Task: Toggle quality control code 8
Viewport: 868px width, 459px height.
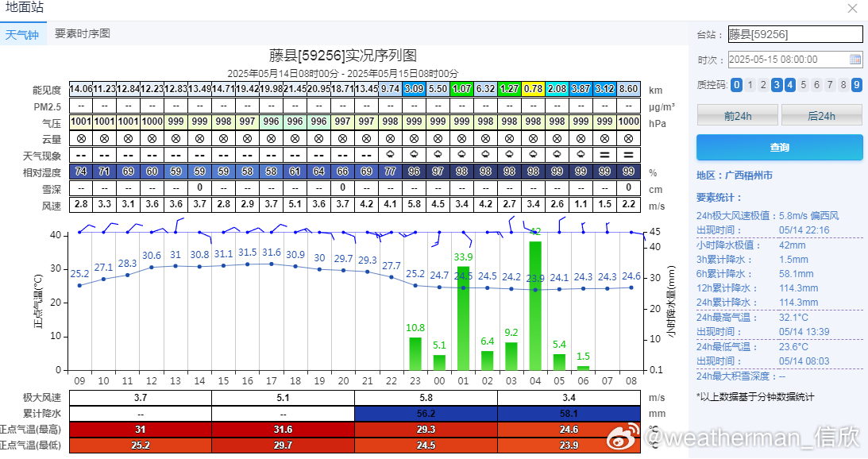Action: coord(843,85)
